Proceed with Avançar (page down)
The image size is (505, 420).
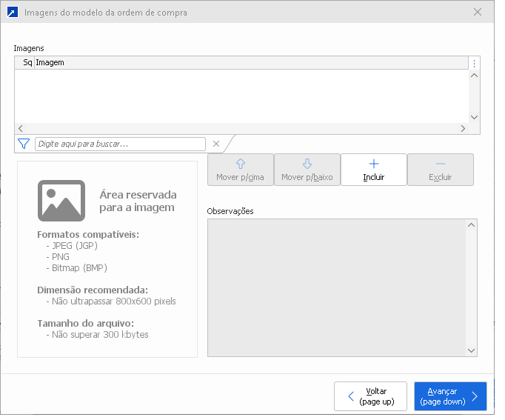[x=449, y=396]
